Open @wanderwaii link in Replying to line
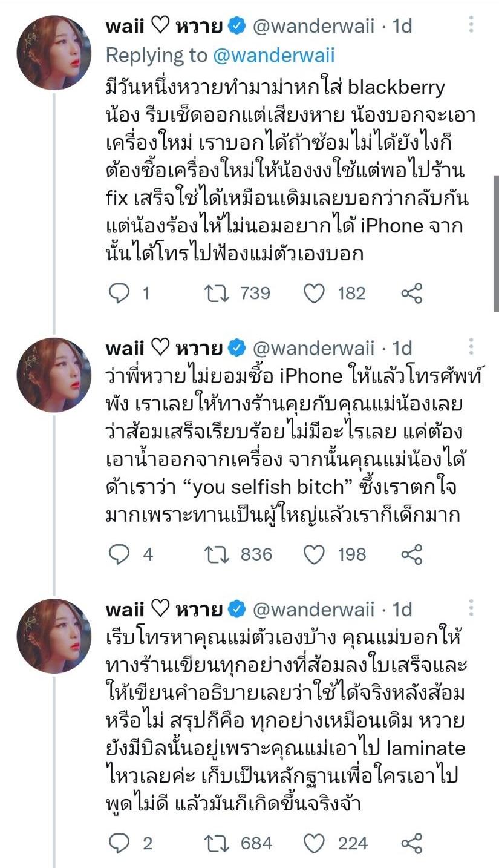 click(x=273, y=56)
